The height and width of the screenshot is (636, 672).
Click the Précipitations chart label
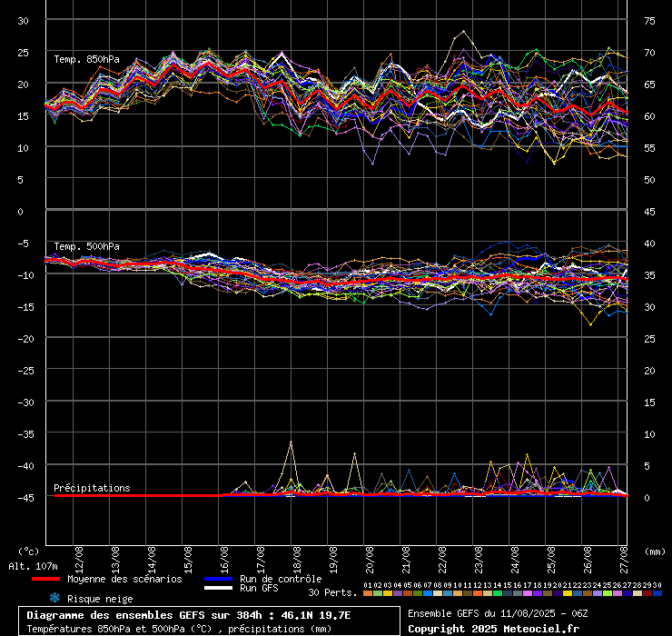[x=92, y=488]
